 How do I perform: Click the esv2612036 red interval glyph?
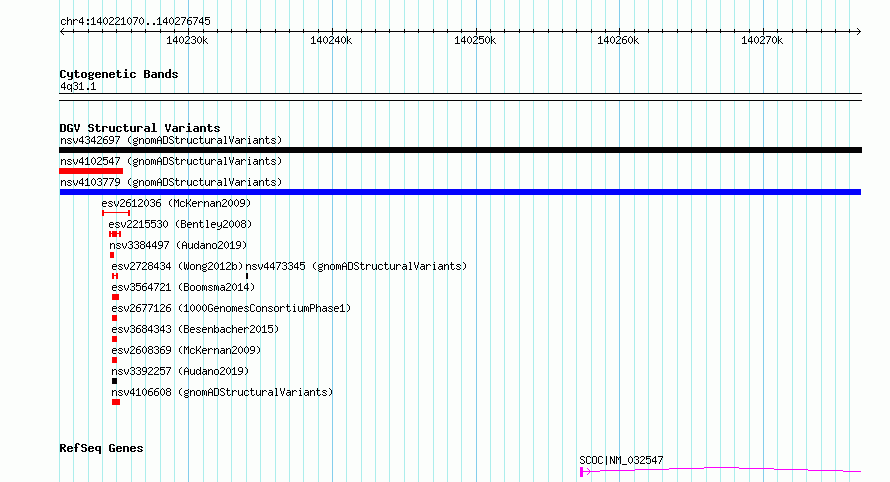pyautogui.click(x=116, y=213)
